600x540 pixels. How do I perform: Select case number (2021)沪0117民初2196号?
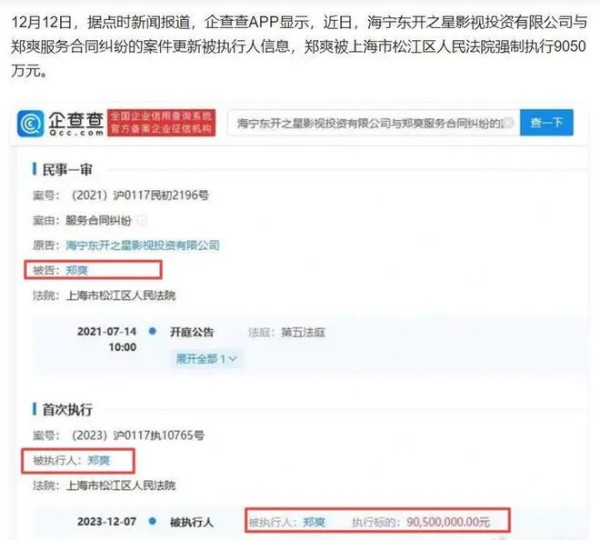pyautogui.click(x=140, y=195)
